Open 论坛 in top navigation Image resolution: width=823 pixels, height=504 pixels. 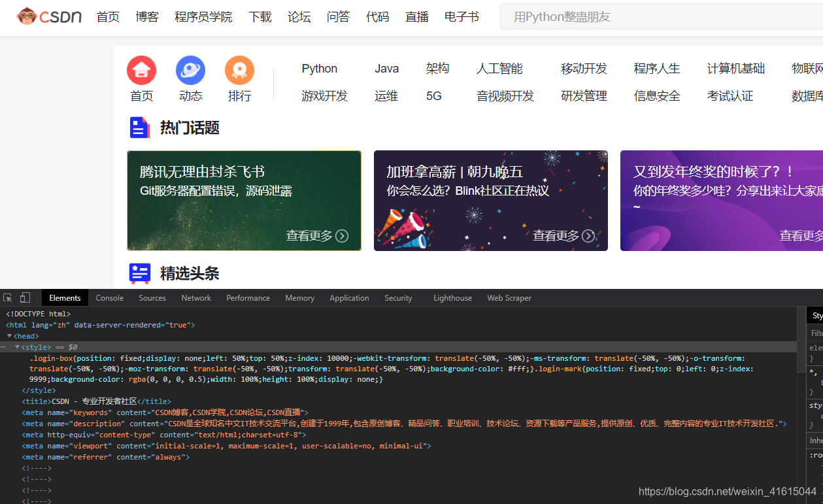[x=299, y=17]
